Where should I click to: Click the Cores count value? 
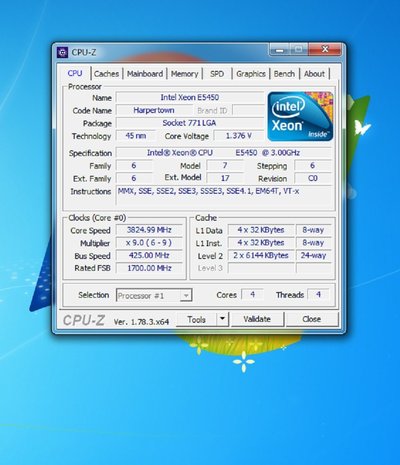252,295
